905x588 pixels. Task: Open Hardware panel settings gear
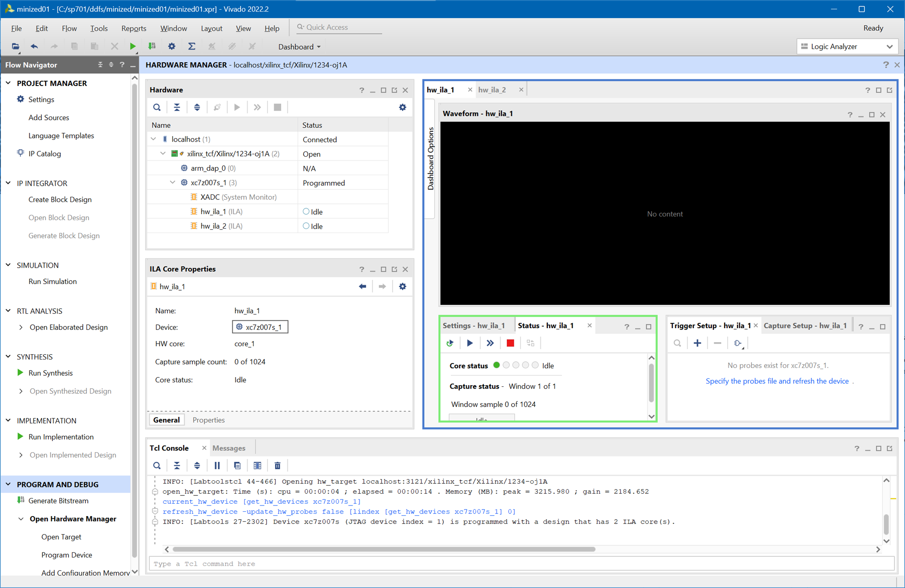(403, 107)
